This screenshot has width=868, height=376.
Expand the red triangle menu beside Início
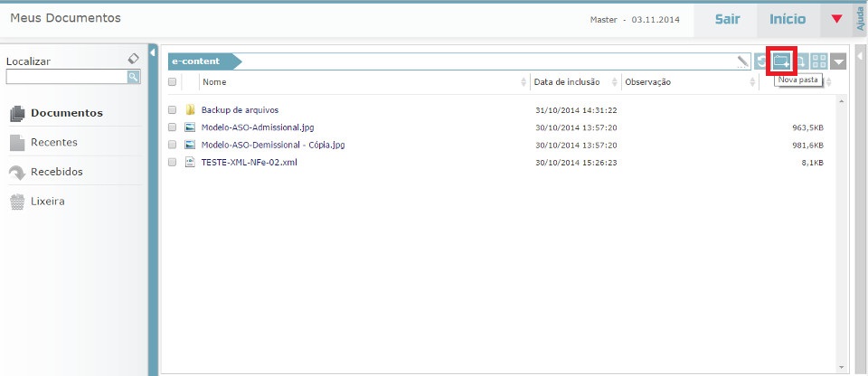(x=836, y=19)
